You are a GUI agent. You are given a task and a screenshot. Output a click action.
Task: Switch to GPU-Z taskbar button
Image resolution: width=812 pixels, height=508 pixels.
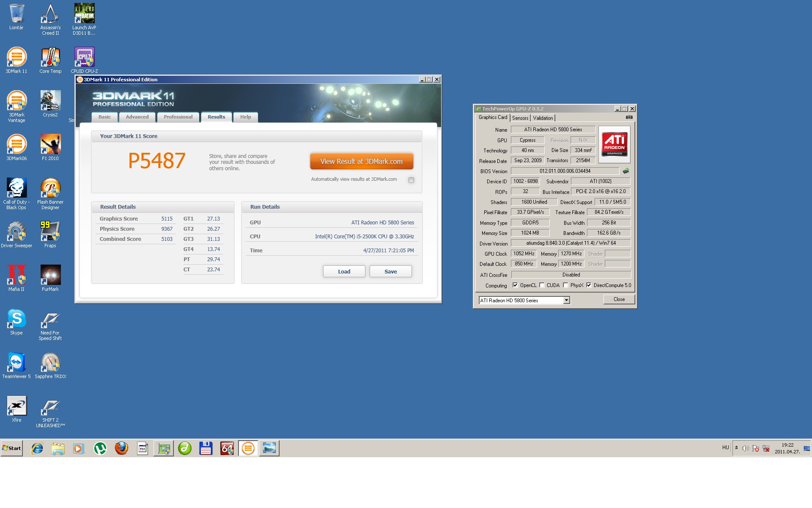tap(164, 448)
